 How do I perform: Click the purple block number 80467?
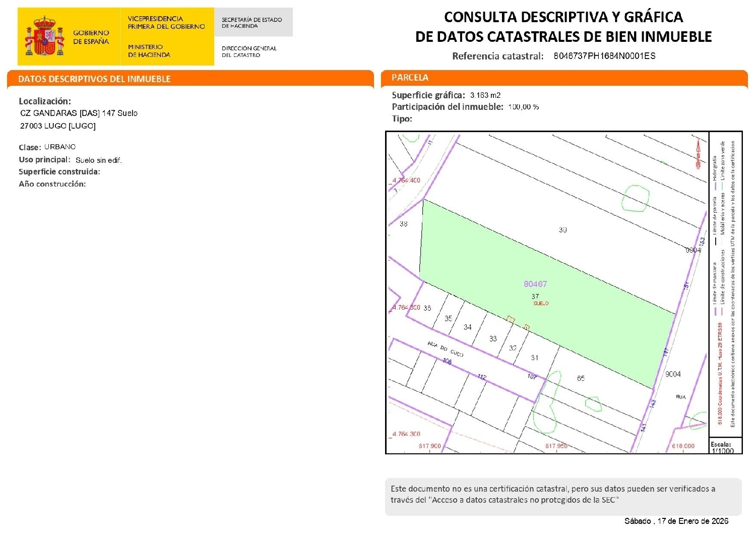(x=535, y=284)
